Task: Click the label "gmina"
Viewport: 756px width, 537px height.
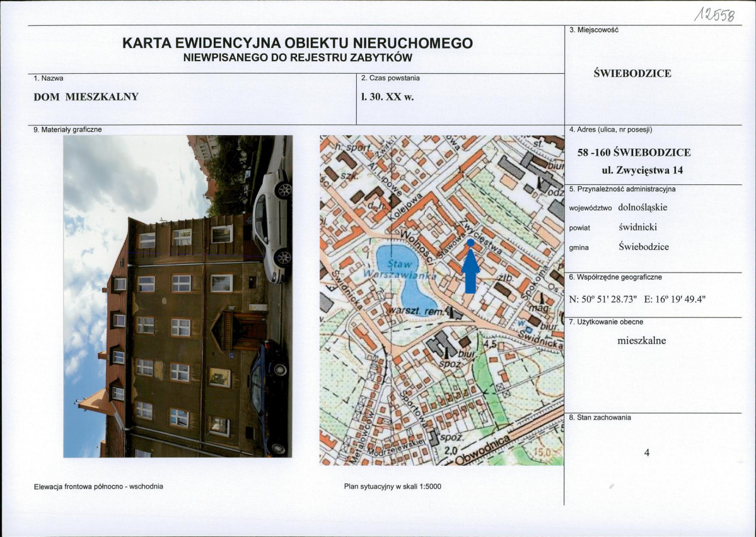Action: (579, 247)
